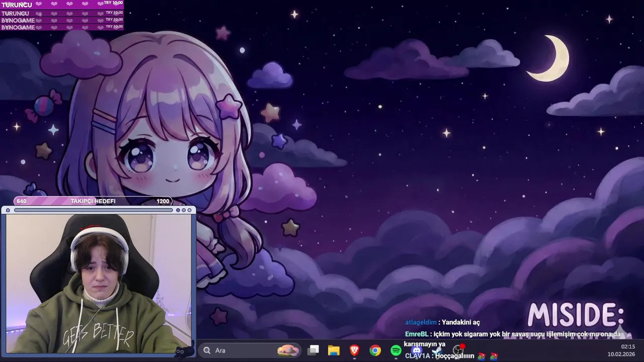Open Discord from the taskbar

417,350
